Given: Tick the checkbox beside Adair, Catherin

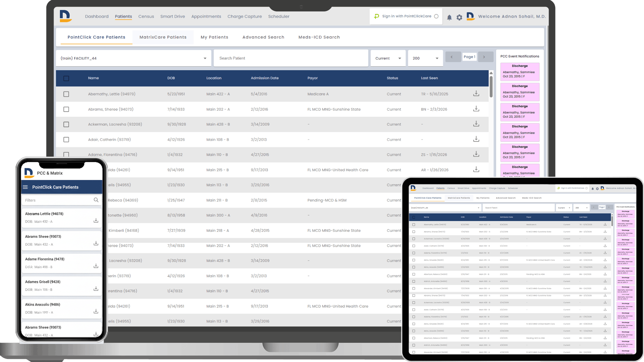Looking at the screenshot, I should pos(66,139).
